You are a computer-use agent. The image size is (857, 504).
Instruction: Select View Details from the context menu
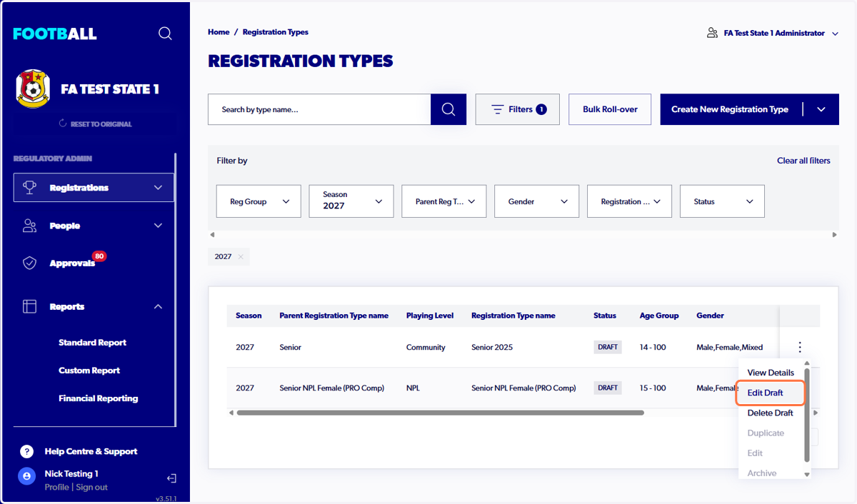point(771,373)
